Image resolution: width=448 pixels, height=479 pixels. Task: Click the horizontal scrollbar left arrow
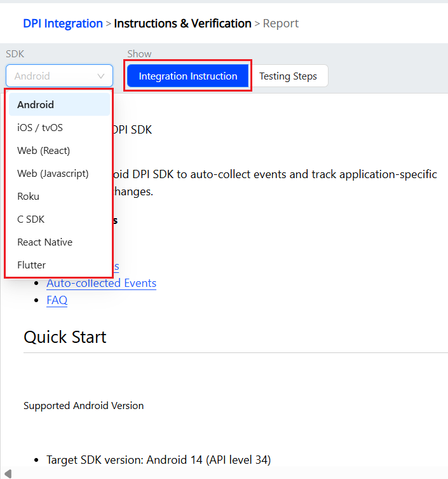point(7,473)
